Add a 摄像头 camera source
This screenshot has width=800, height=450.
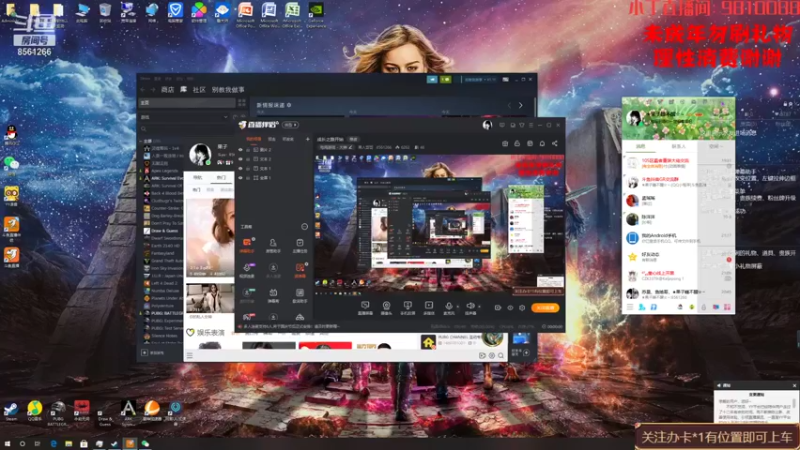[x=386, y=308]
